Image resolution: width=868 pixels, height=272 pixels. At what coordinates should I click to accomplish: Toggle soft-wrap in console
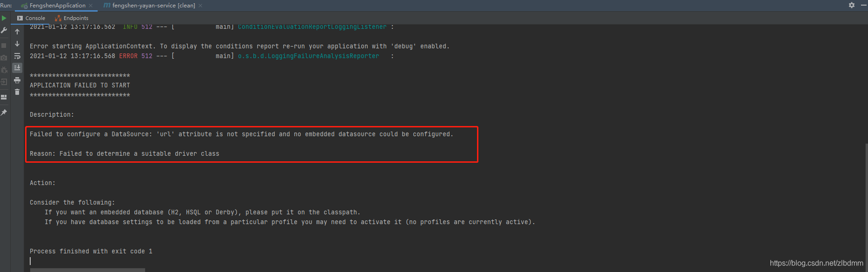click(x=17, y=56)
